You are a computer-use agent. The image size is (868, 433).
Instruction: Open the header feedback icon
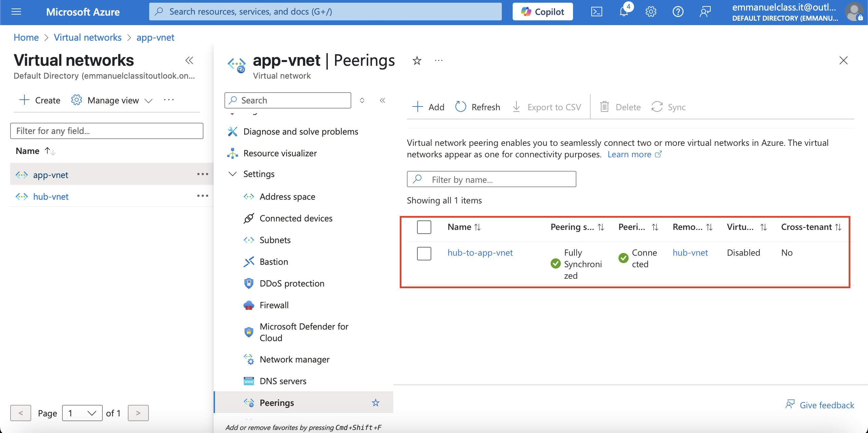pos(705,12)
